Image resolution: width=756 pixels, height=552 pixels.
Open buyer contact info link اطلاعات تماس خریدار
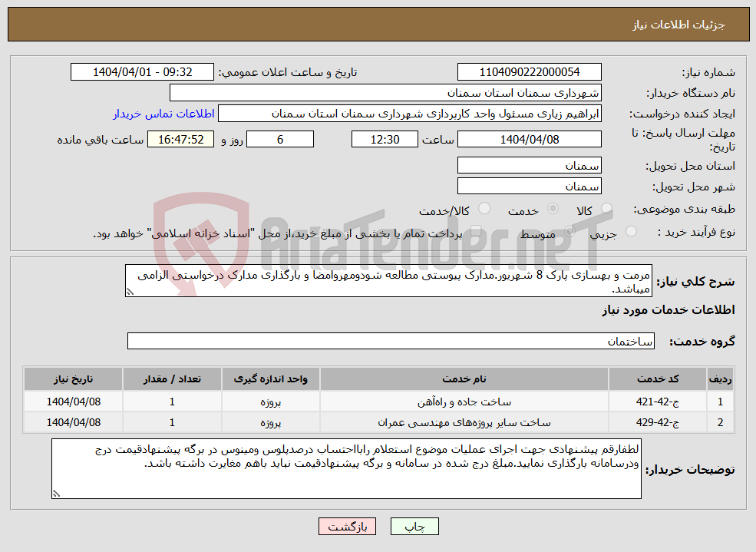tap(163, 114)
